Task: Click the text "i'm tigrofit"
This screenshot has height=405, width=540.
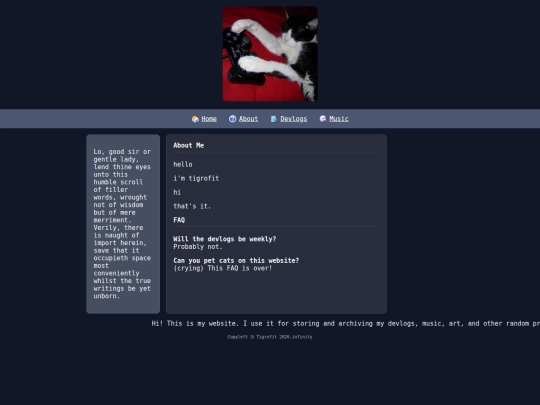Action: [196, 178]
